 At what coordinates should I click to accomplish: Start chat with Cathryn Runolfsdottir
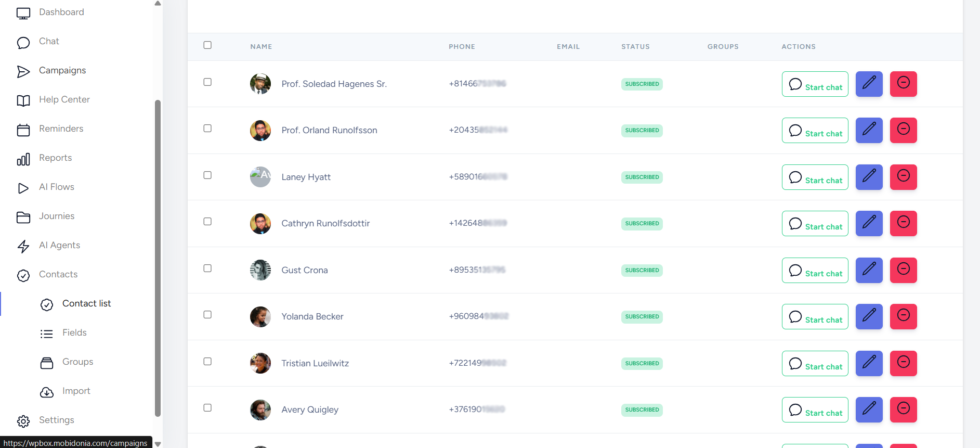815,224
